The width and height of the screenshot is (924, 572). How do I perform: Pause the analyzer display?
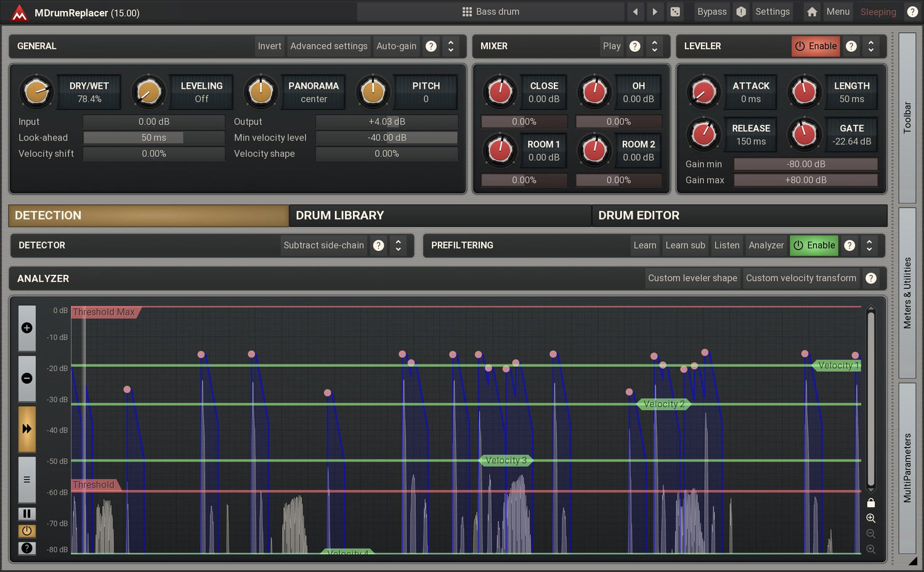27,513
